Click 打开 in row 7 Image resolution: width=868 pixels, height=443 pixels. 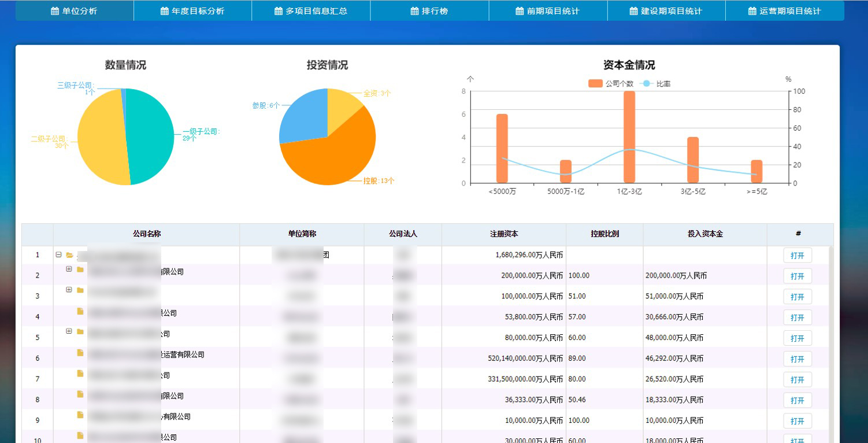[x=797, y=380]
